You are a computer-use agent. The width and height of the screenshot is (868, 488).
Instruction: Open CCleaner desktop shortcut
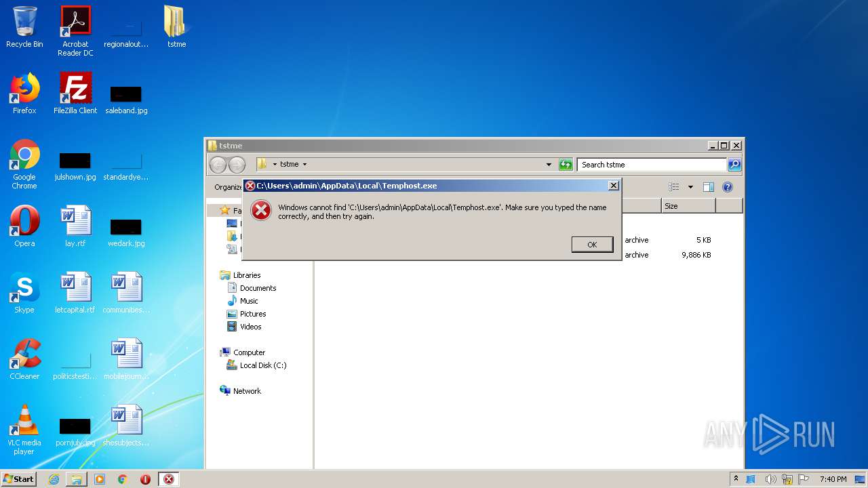coord(24,359)
